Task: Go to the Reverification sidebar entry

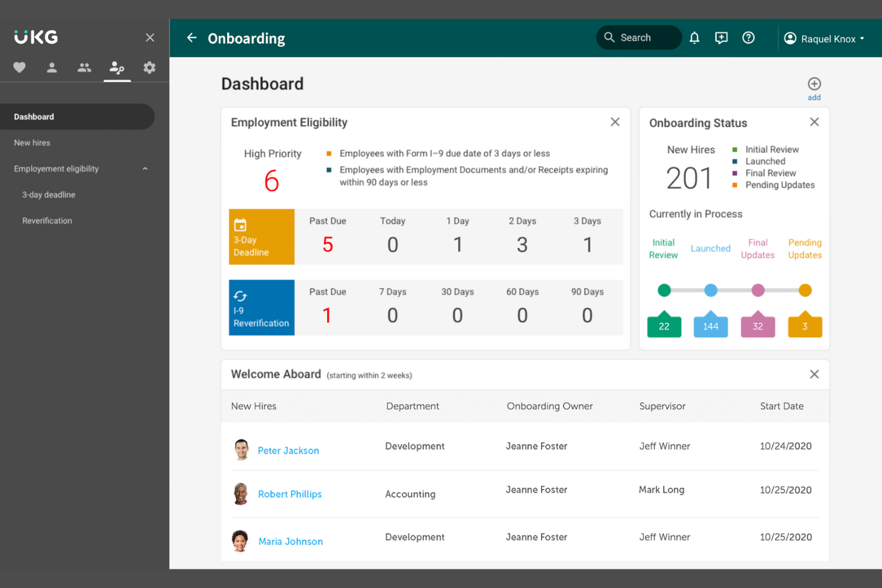Action: click(47, 220)
